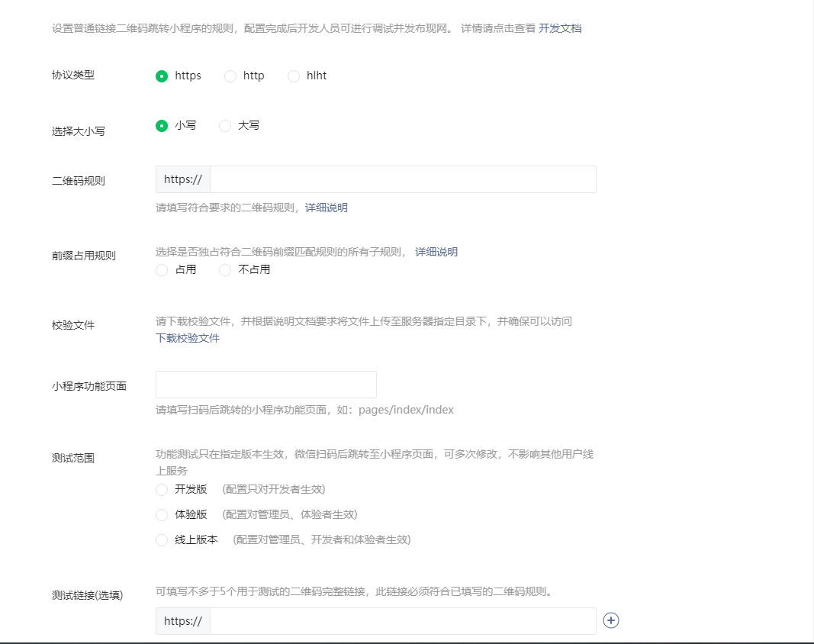Viewport: 814px width, 644px height.
Task: Select 体验版 test scope
Action: point(162,515)
